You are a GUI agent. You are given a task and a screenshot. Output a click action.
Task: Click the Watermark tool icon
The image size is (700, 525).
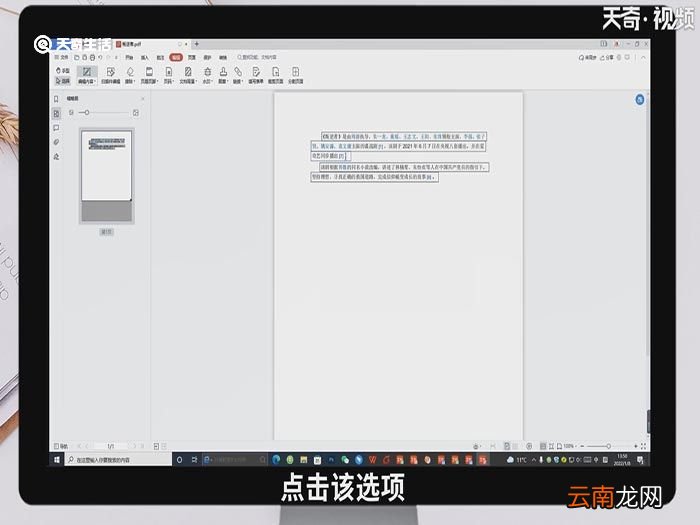[x=208, y=72]
